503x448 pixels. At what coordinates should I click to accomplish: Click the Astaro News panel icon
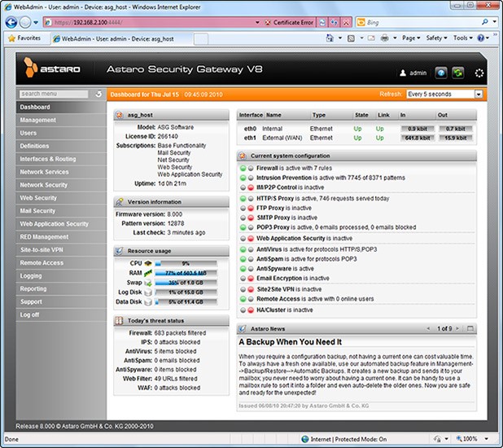pyautogui.click(x=243, y=328)
